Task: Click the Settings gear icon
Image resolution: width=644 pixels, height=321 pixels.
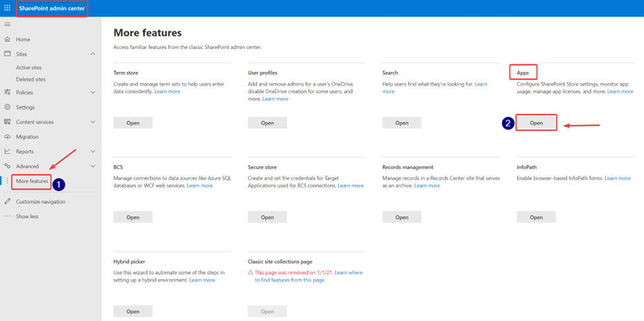Action: click(x=7, y=107)
